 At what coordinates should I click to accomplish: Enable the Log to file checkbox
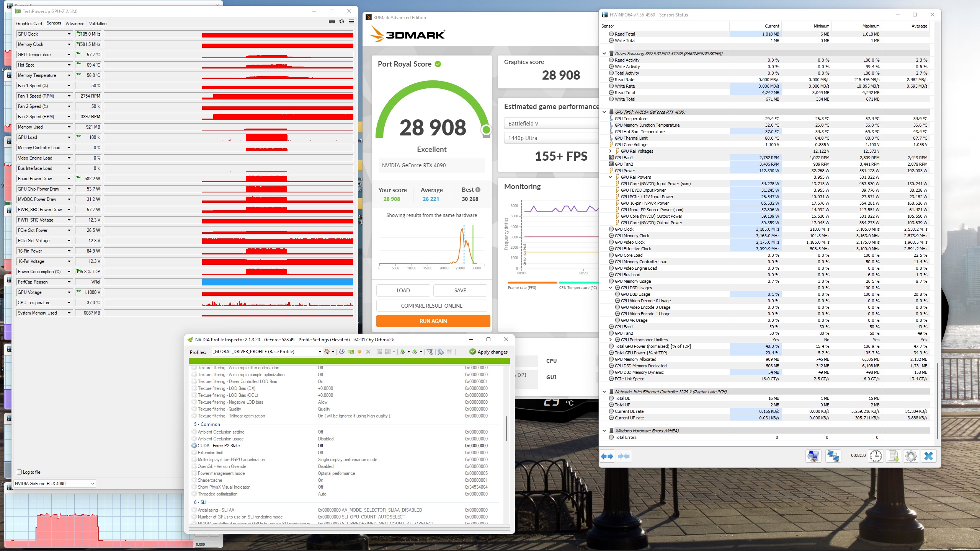coord(20,472)
